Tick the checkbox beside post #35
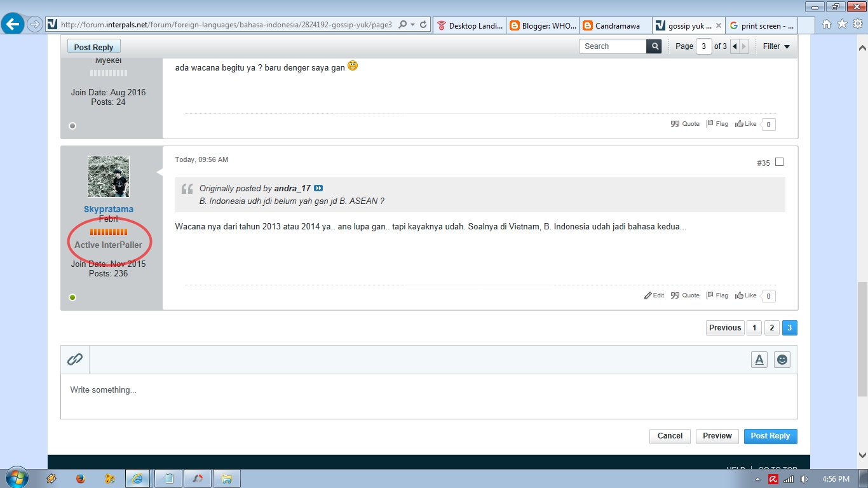This screenshot has height=488, width=868. click(x=780, y=162)
